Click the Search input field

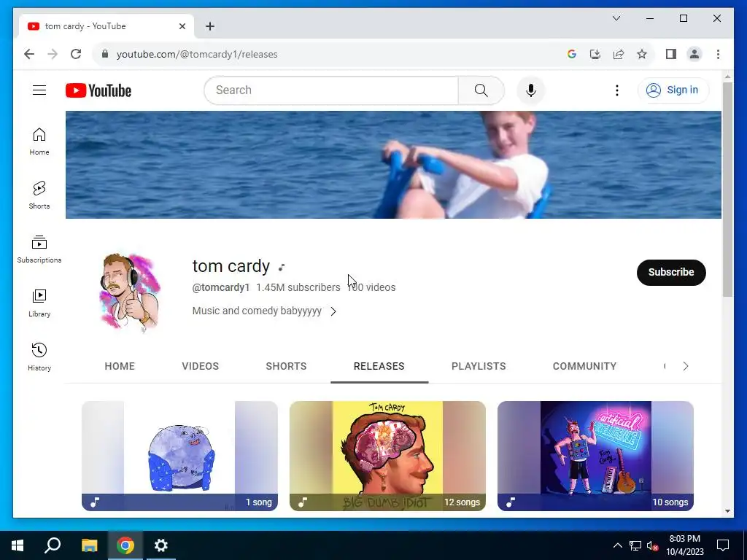[x=331, y=90]
